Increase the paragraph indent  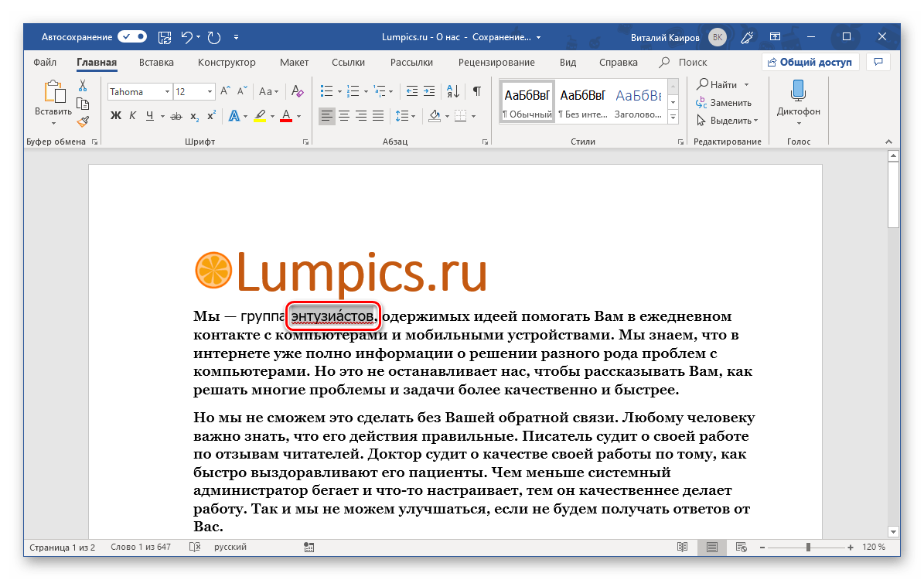[430, 91]
